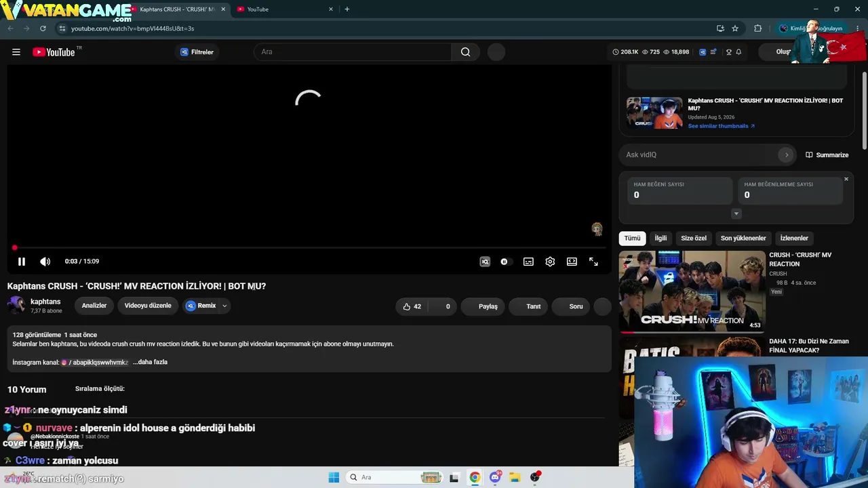Click the Soru button
868x488 pixels.
[x=572, y=306]
